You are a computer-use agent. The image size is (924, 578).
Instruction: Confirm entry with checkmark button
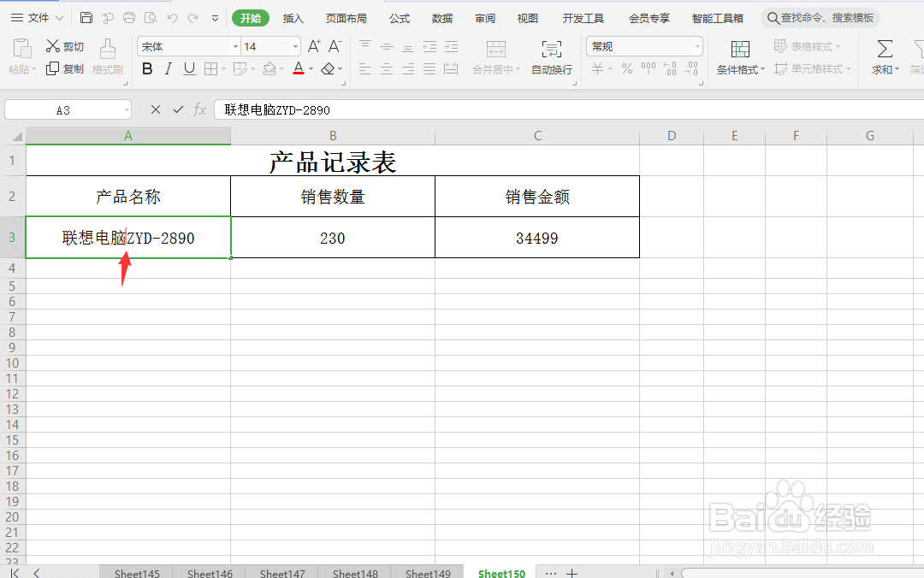tap(178, 109)
